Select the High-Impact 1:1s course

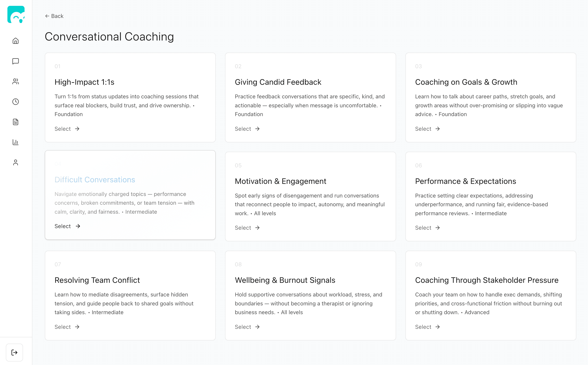click(x=67, y=129)
